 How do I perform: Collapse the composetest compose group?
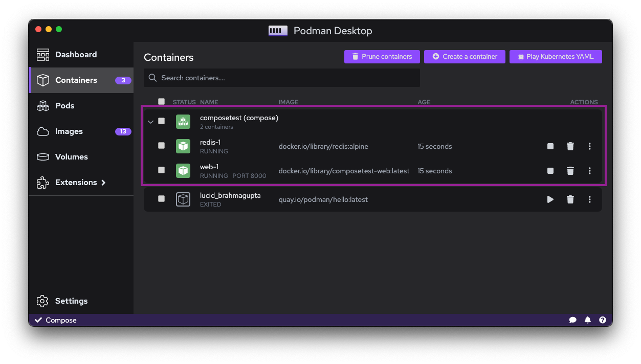click(150, 122)
